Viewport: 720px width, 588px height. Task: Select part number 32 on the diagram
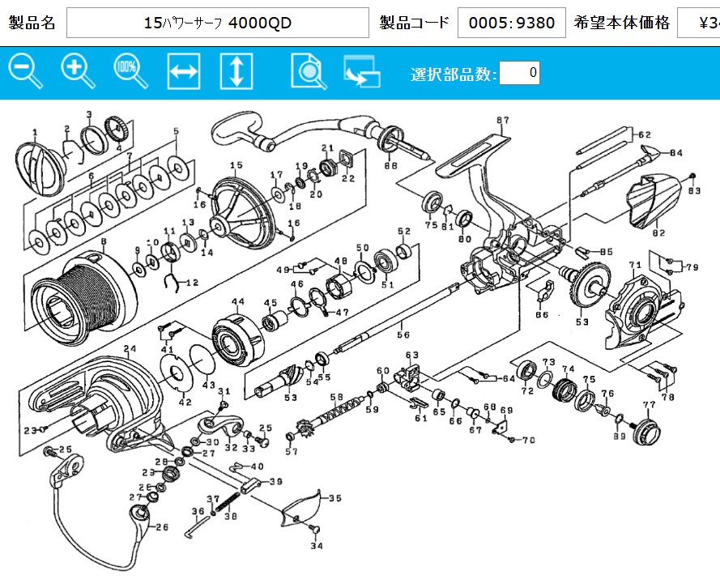pyautogui.click(x=232, y=448)
